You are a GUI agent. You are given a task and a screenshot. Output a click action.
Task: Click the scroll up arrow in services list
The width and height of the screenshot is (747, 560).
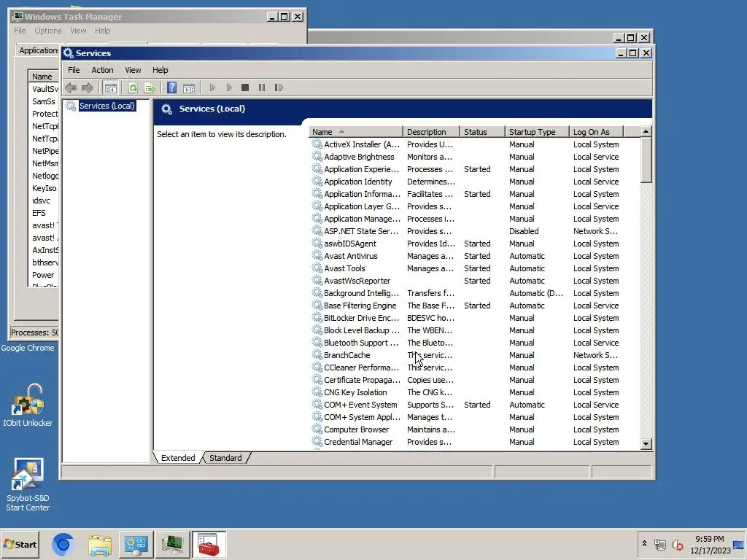tap(646, 131)
